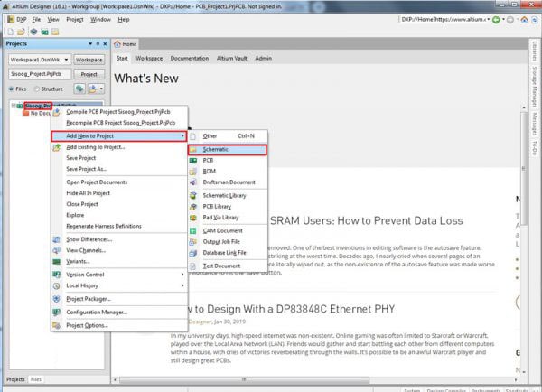Screen dimensions: 542x392
Task: Click the home icon in address bar
Action: pyautogui.click(x=524, y=20)
